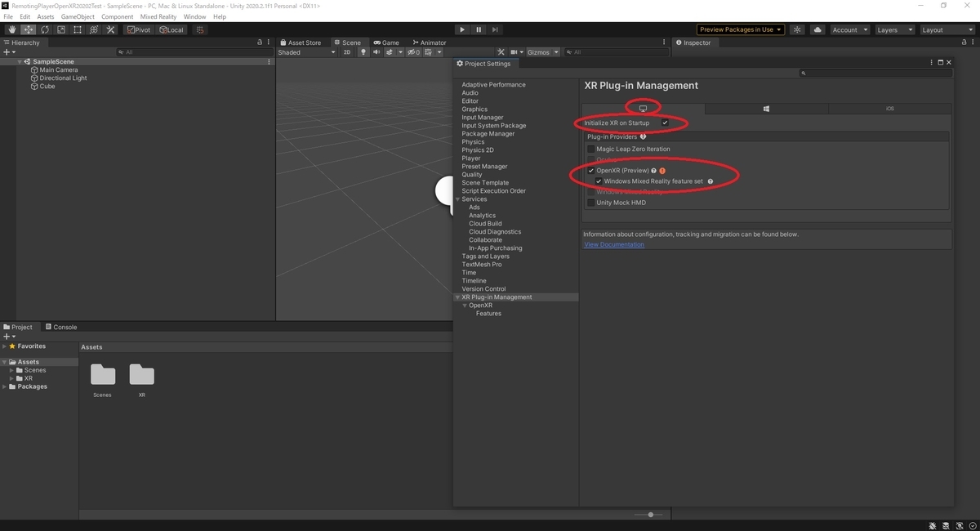The width and height of the screenshot is (980, 531).
Task: Adjust the asset icon size slider
Action: [650, 515]
